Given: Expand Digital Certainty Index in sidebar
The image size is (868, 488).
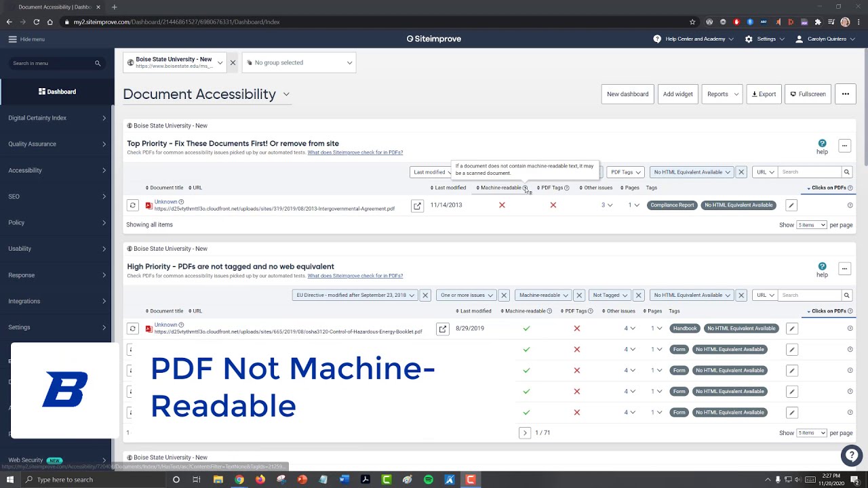Looking at the screenshot, I should point(57,118).
